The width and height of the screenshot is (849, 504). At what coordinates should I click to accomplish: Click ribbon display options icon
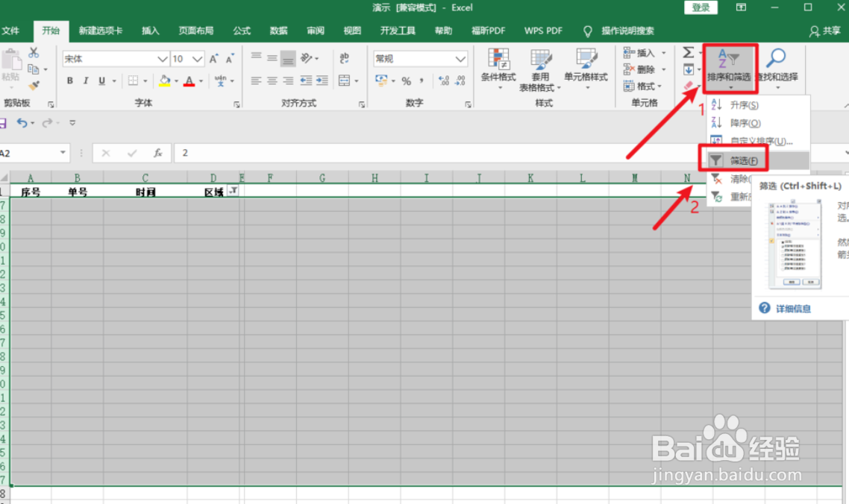click(x=741, y=7)
